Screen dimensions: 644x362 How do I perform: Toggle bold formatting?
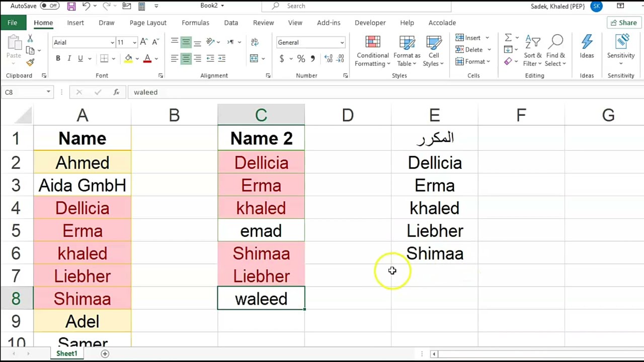click(x=58, y=58)
